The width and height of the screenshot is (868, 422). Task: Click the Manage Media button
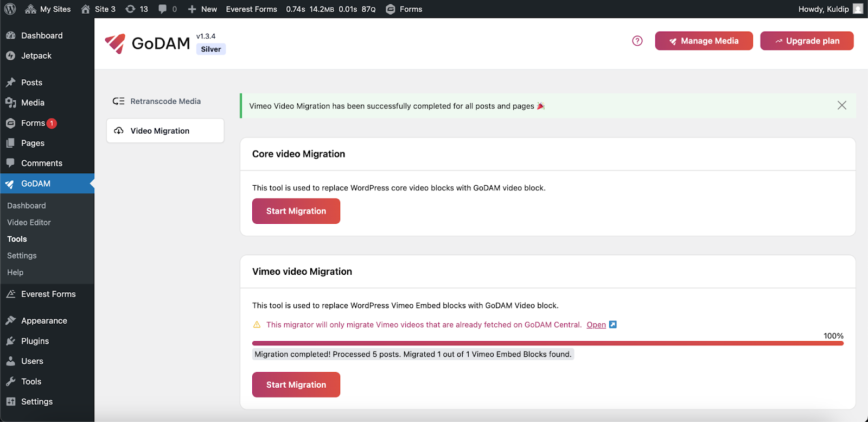coord(704,41)
